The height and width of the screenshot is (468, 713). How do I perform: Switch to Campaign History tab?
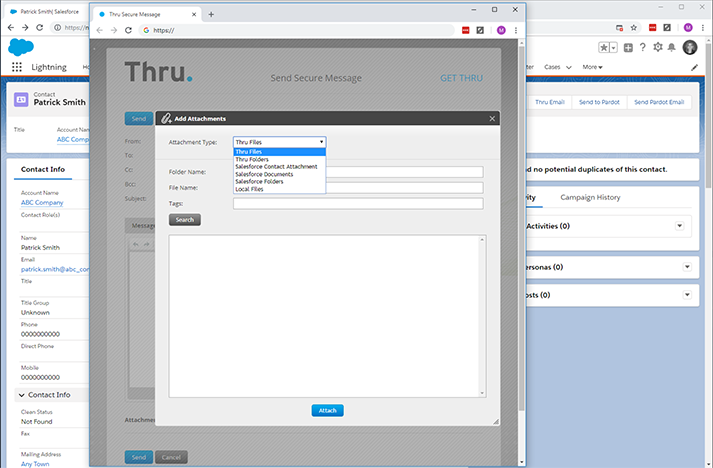(590, 197)
